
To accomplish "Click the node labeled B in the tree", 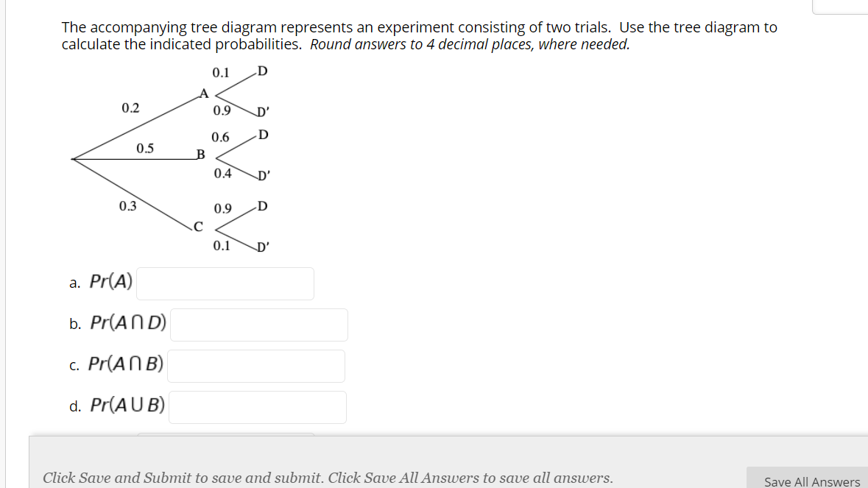I will [199, 155].
